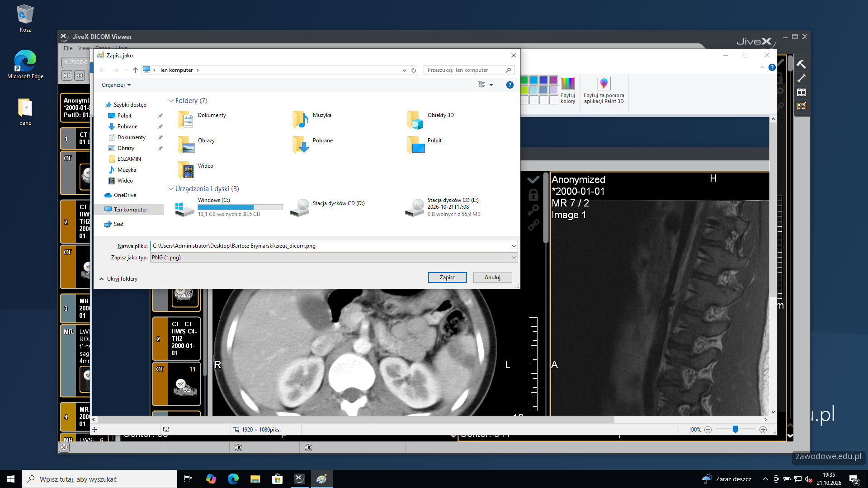
Task: Click the Windows search box on taskbar
Action: point(99,479)
